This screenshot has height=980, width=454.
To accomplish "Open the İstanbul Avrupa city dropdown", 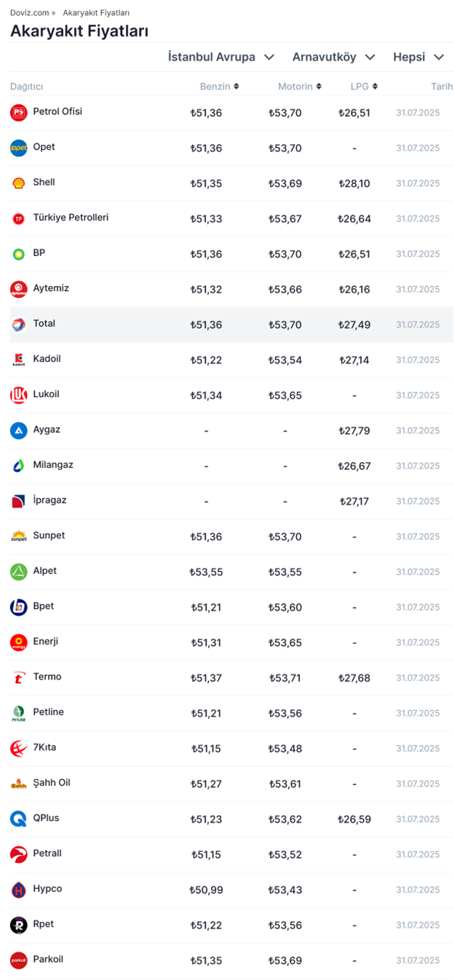I will 220,57.
